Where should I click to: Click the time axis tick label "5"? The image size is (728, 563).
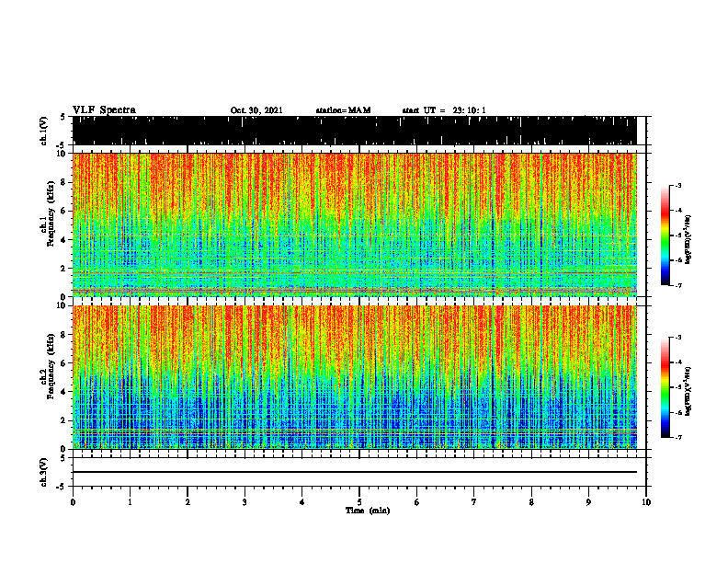tap(359, 502)
